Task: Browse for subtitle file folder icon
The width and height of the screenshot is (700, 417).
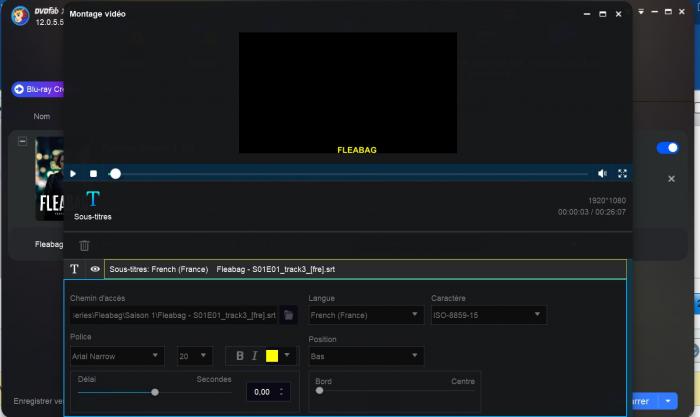Action: coord(289,315)
